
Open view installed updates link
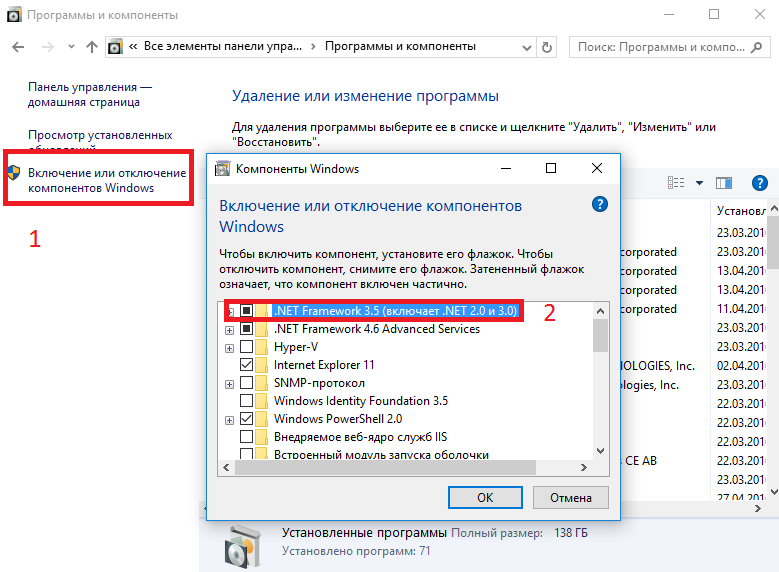pyautogui.click(x=100, y=139)
